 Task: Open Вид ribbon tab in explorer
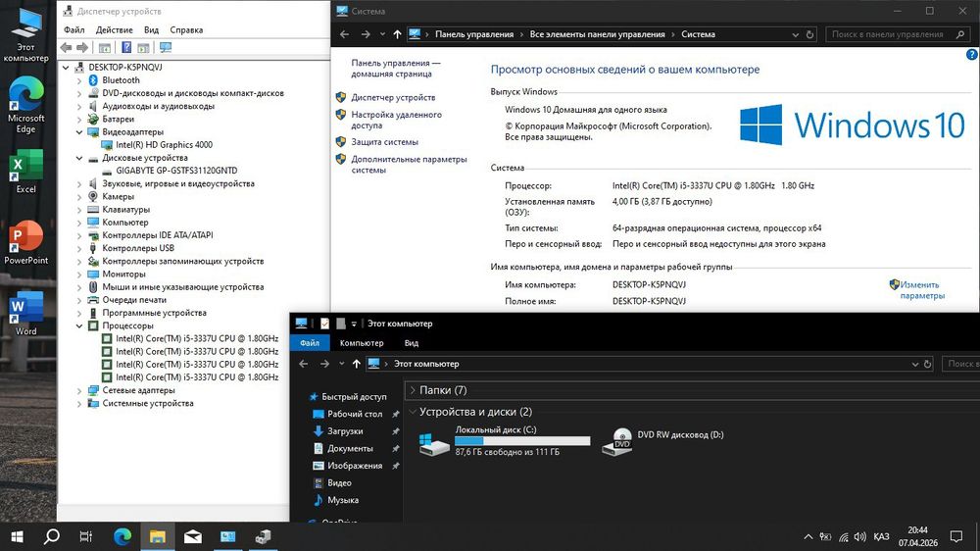tap(412, 343)
